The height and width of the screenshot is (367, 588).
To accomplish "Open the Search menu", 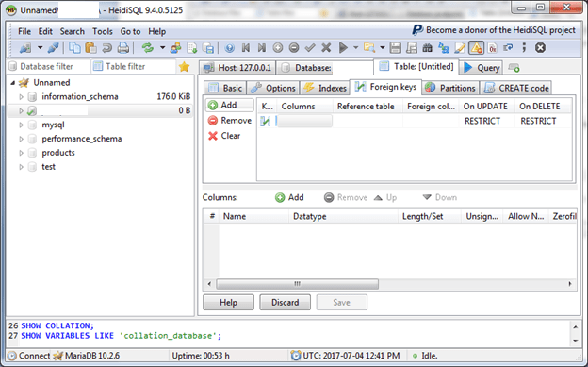I will tap(72, 31).
